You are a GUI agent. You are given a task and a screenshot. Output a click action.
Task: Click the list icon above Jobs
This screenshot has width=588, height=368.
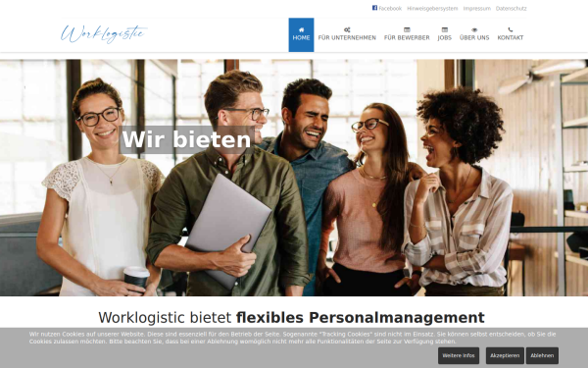(x=445, y=29)
